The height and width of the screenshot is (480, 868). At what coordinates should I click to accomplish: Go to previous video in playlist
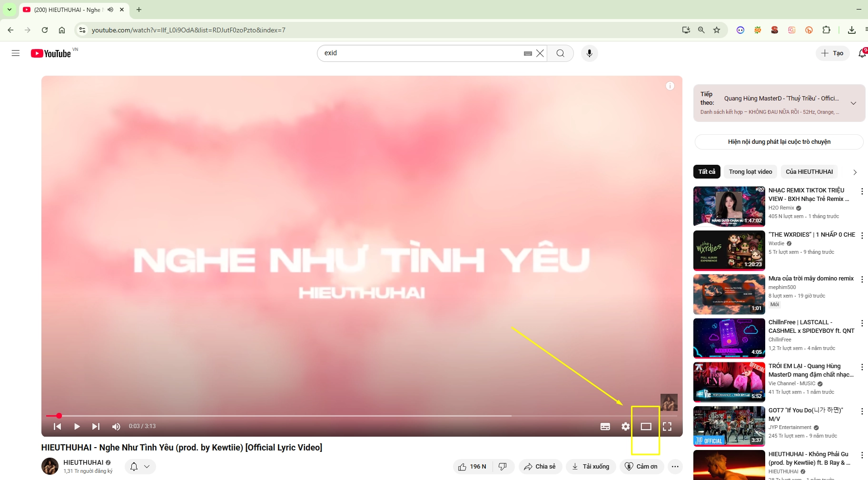(57, 427)
